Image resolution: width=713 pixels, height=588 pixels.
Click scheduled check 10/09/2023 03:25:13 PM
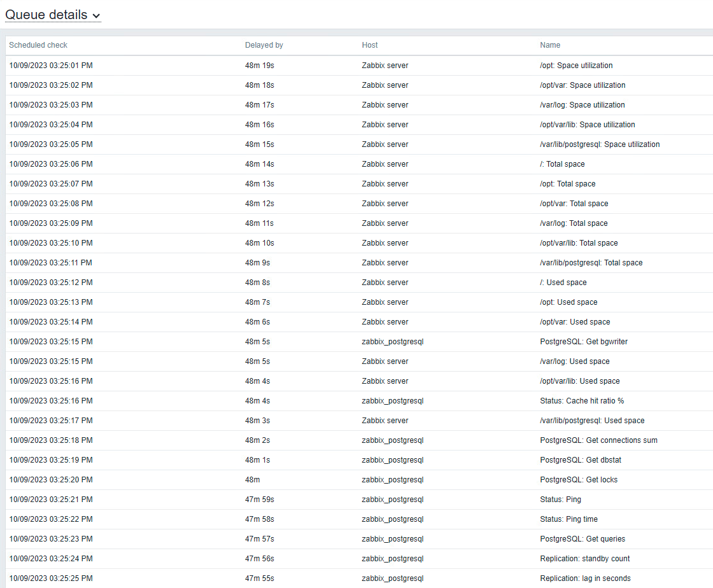[x=51, y=302]
